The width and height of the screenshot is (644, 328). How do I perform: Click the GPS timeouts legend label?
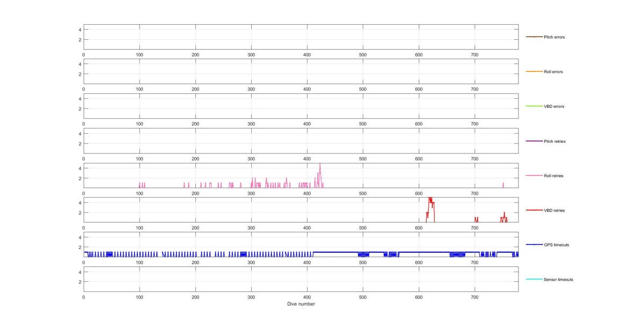pos(556,245)
